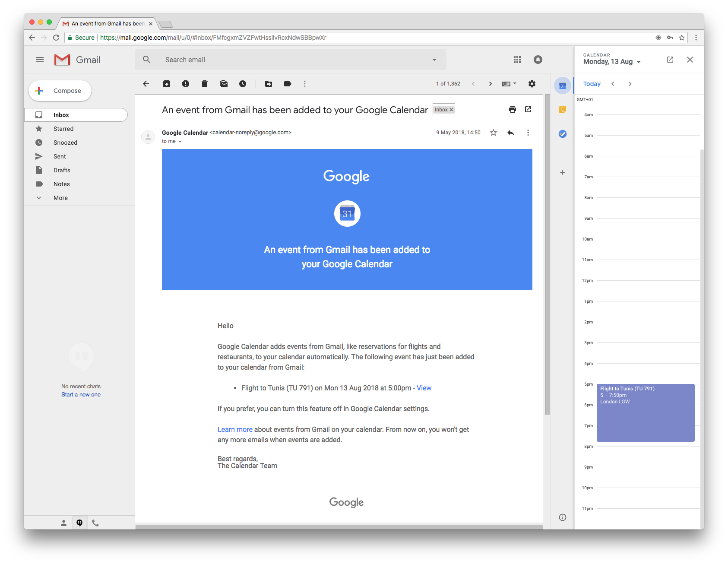Viewport: 728px width, 564px height.
Task: Follow the View event link
Action: click(x=424, y=388)
